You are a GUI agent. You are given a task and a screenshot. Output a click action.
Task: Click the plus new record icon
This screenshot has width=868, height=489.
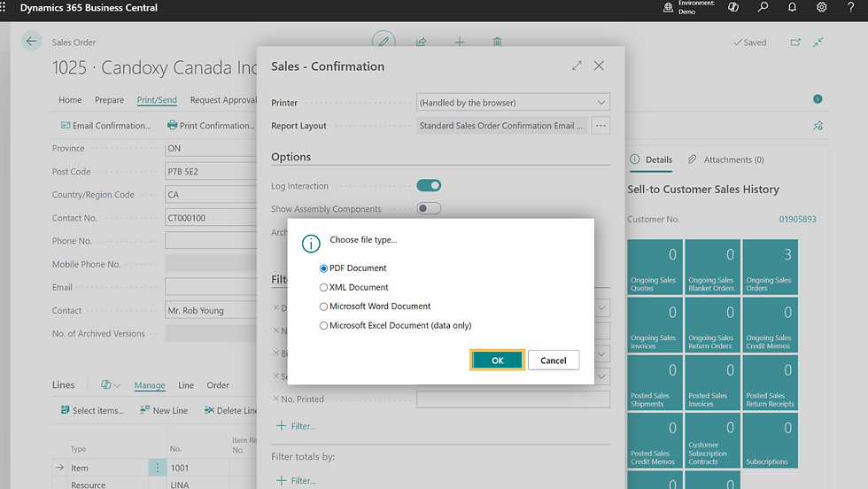[460, 42]
